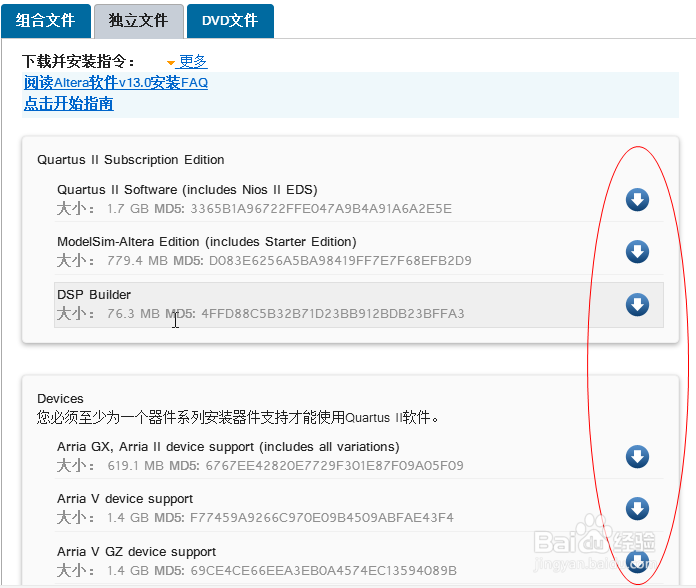The image size is (696, 588).
Task: Click the Arria V device support title
Action: click(125, 499)
